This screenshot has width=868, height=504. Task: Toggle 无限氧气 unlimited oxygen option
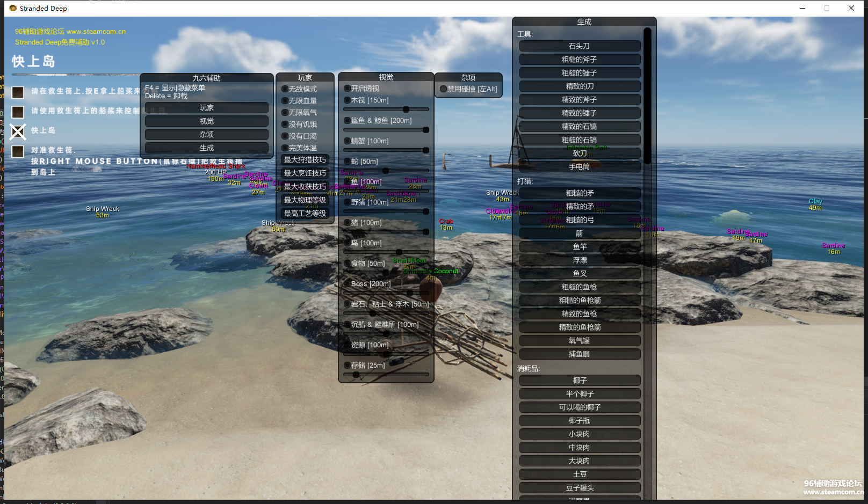[285, 113]
